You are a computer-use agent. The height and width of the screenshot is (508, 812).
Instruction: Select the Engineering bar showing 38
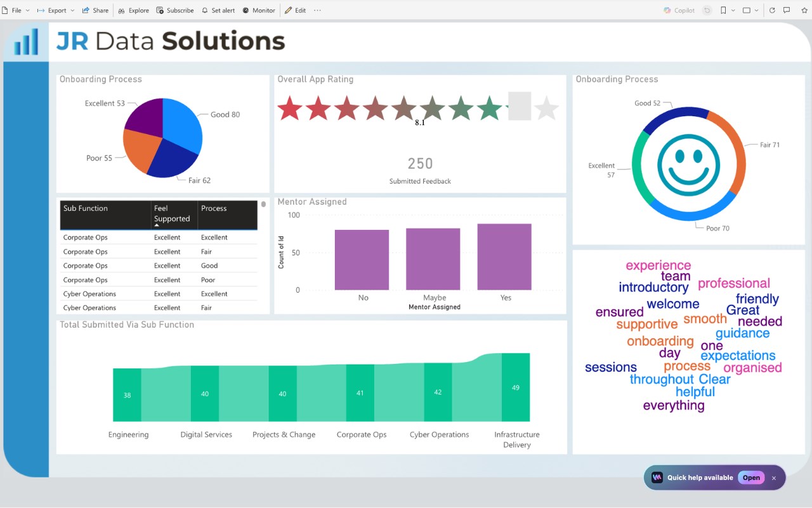click(x=127, y=395)
